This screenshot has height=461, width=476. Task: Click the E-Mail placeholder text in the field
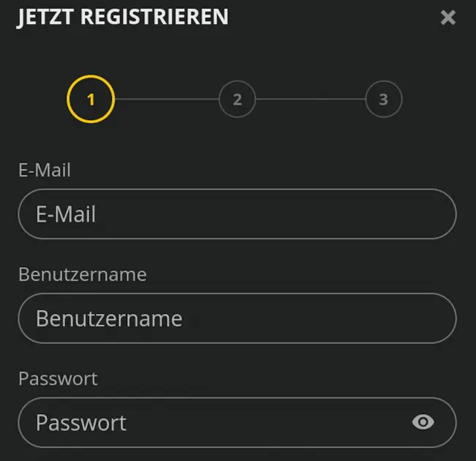click(66, 214)
